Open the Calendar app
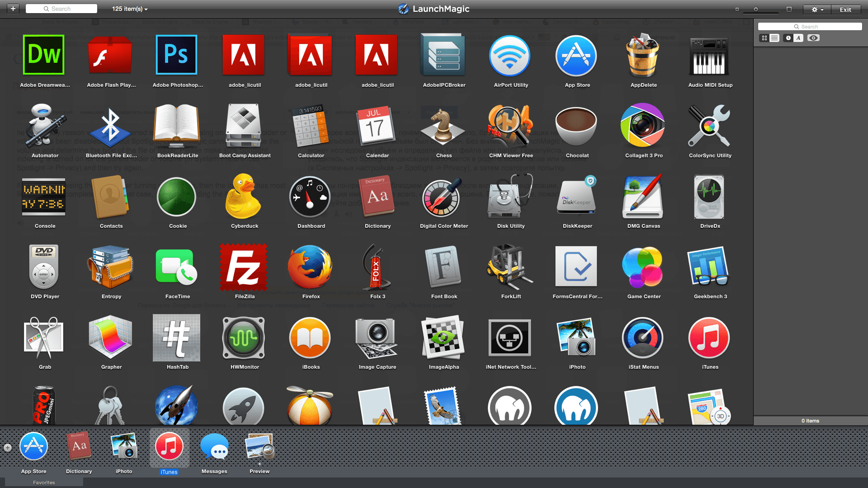The width and height of the screenshot is (868, 488). [x=376, y=126]
